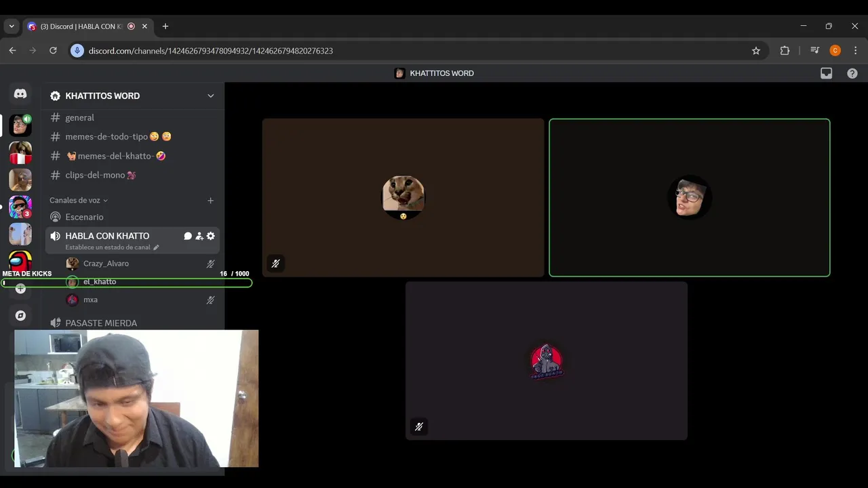Click Establece un estado de canal

[x=112, y=247]
